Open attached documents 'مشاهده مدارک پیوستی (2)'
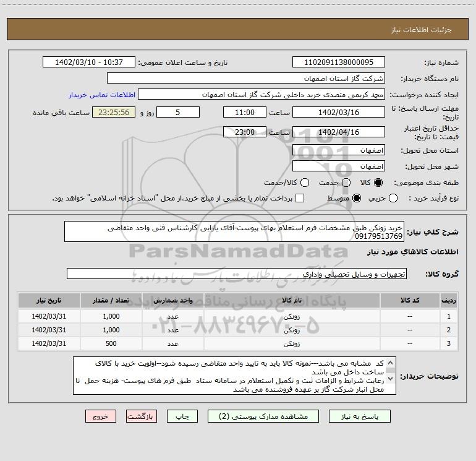This screenshot has width=476, height=461. (263, 416)
